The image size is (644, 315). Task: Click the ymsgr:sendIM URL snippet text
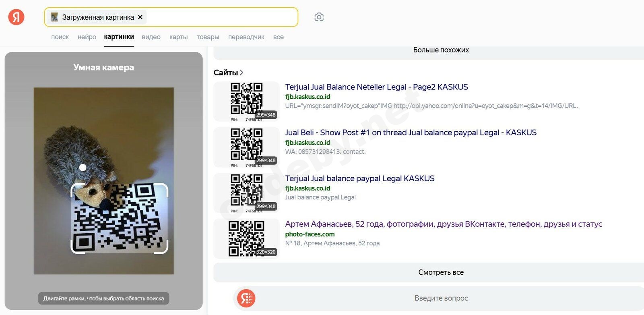pos(431,106)
